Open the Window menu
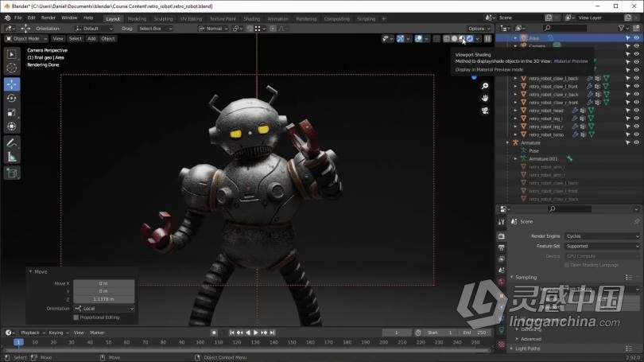 pyautogui.click(x=69, y=18)
